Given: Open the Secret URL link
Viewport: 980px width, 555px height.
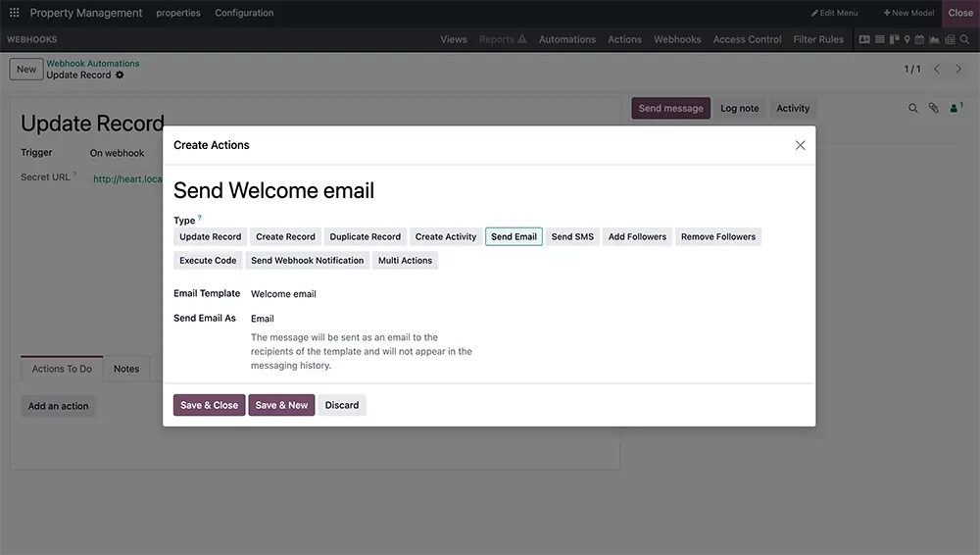Looking at the screenshot, I should coord(127,178).
